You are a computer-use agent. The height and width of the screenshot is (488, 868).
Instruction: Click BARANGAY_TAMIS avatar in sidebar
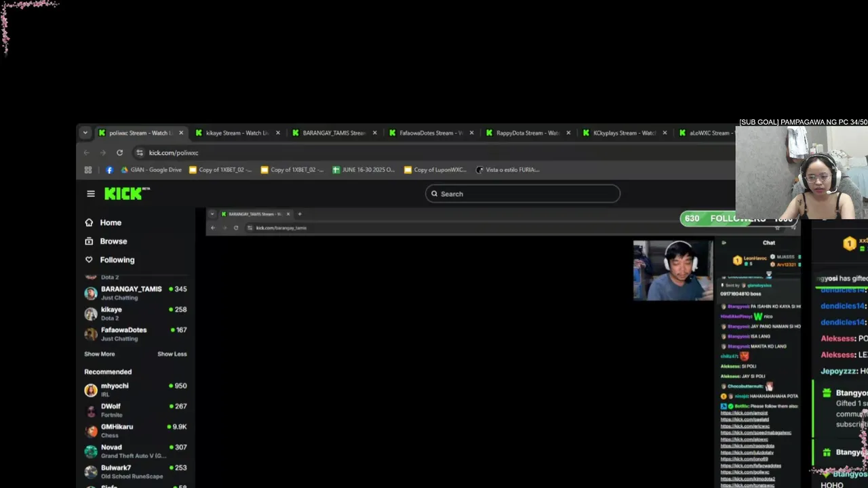[91, 293]
